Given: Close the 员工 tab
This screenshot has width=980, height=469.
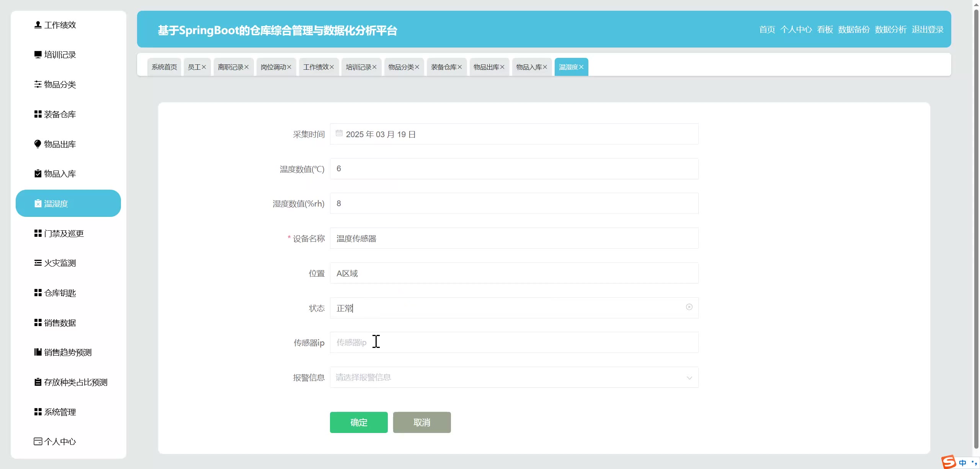Looking at the screenshot, I should pos(204,67).
